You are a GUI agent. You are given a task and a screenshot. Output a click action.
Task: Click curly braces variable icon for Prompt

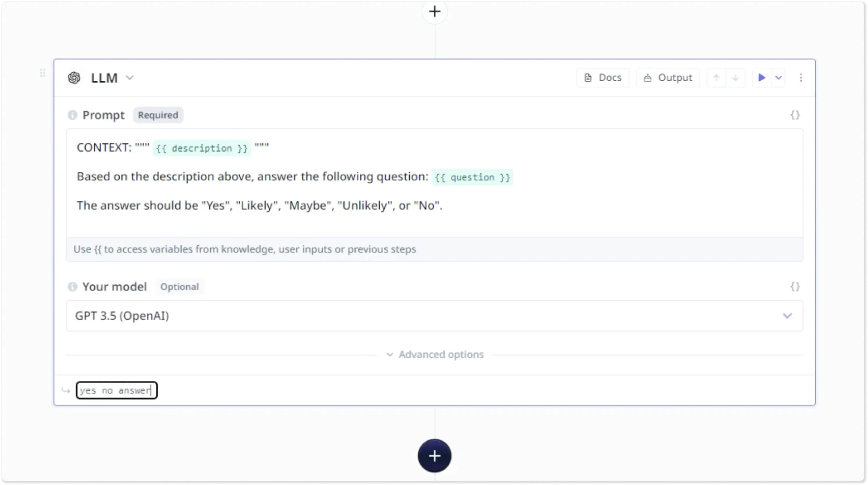click(795, 115)
